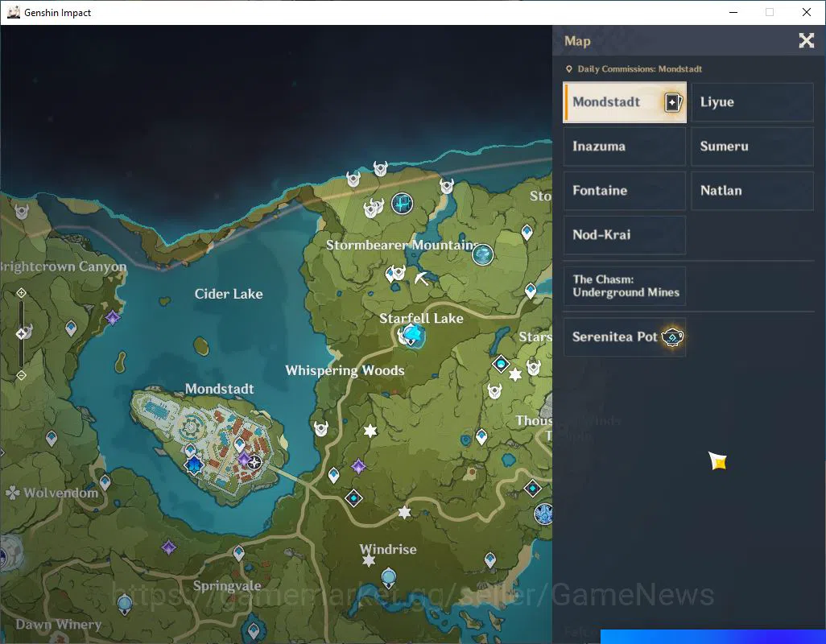Select the pickaxe mining marker near Stormbearer Mountains

(421, 278)
